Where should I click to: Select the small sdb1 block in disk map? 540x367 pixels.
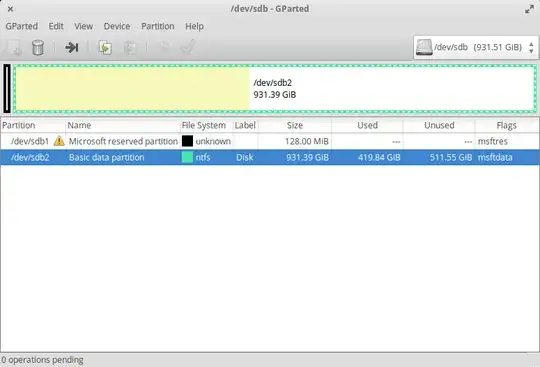(x=7, y=88)
